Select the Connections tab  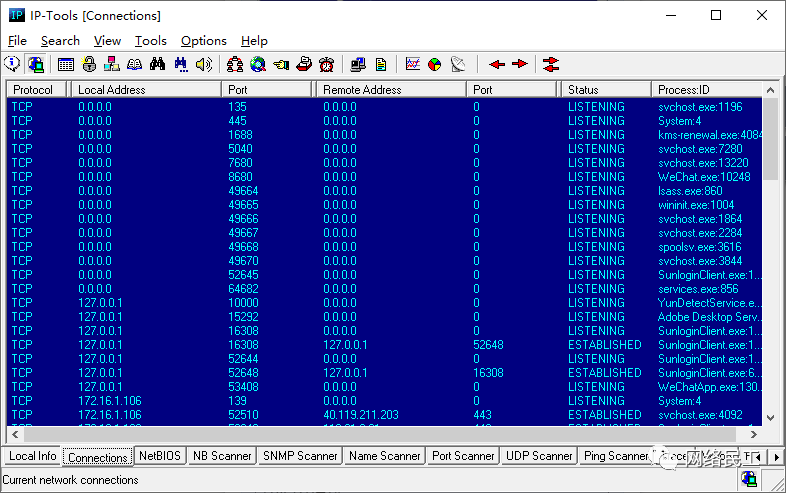point(98,457)
